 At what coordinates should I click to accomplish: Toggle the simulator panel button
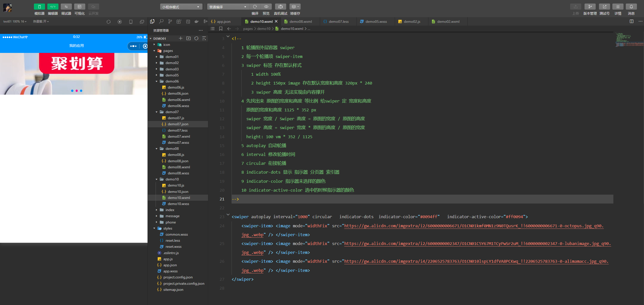[39, 7]
